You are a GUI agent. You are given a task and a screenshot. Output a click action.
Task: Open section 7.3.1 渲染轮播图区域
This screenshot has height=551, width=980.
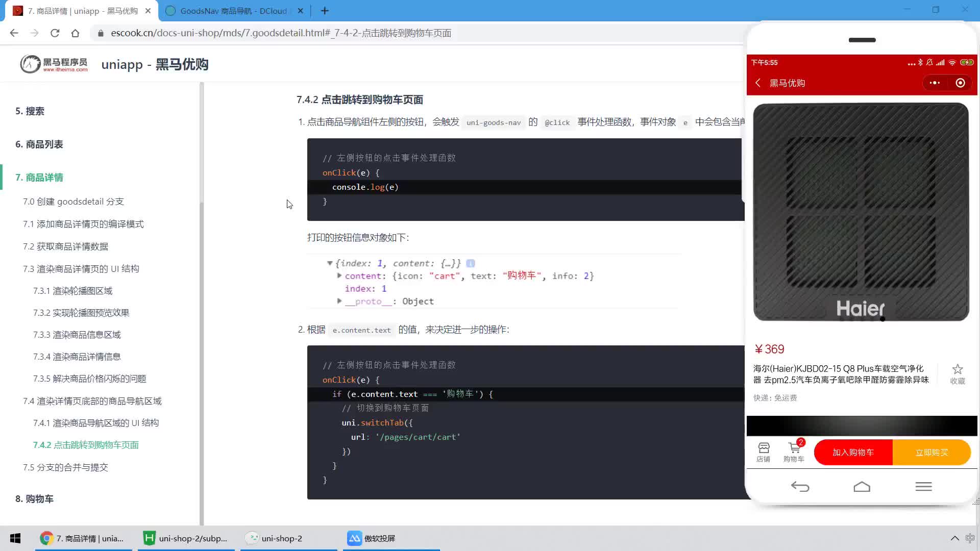73,291
